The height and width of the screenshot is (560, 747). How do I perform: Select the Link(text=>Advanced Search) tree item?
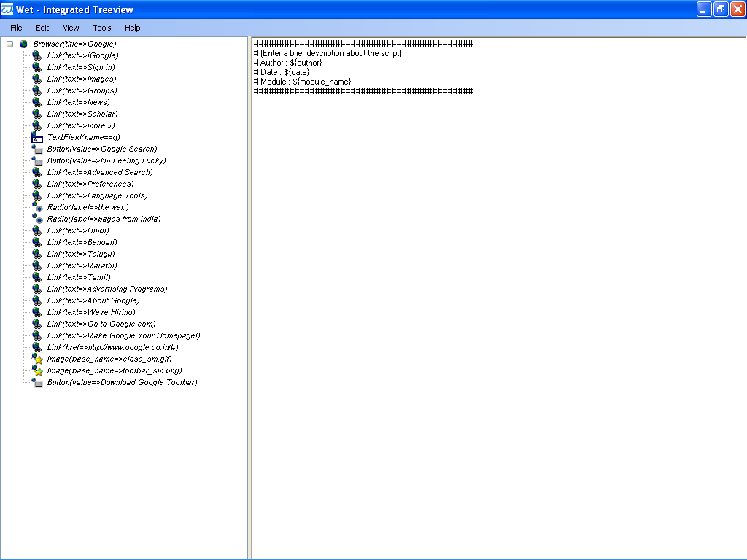tap(100, 172)
